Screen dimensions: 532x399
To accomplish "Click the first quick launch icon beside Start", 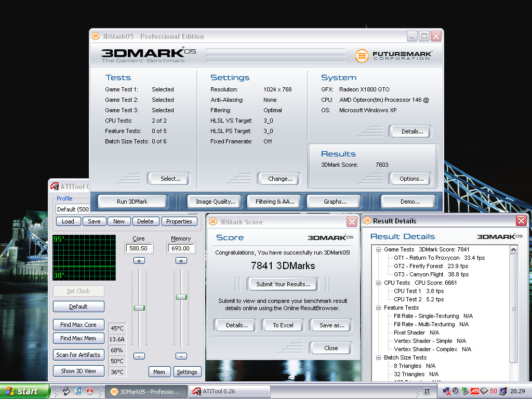I will tap(66, 391).
